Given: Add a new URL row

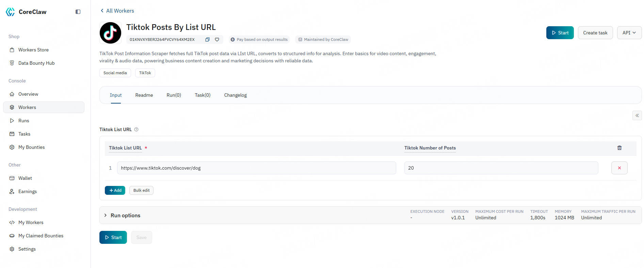Looking at the screenshot, I should (x=115, y=190).
